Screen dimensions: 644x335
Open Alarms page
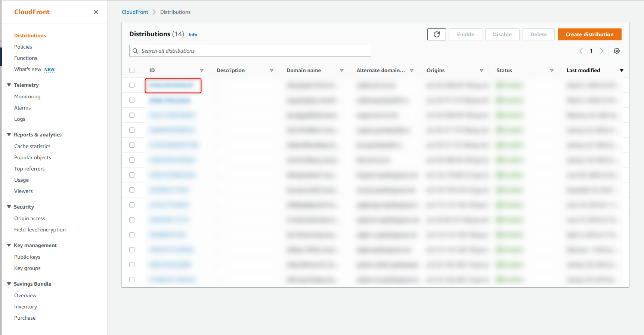(x=22, y=108)
